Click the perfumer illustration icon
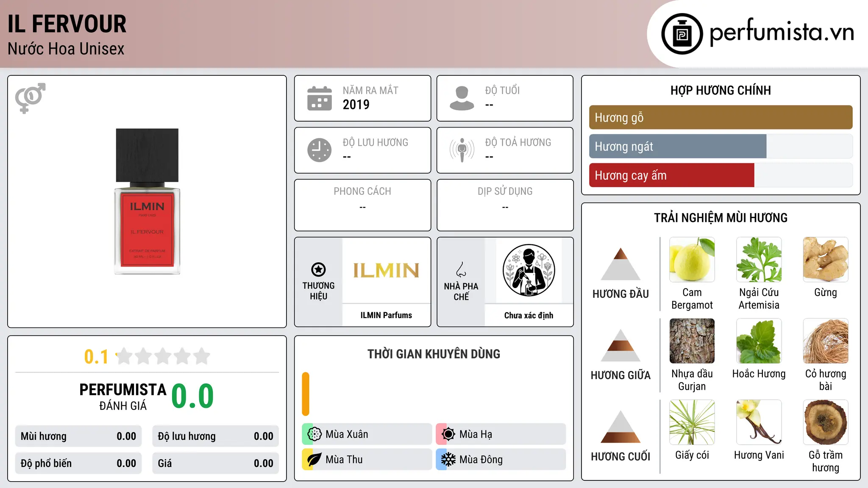This screenshot has width=868, height=488. click(529, 270)
